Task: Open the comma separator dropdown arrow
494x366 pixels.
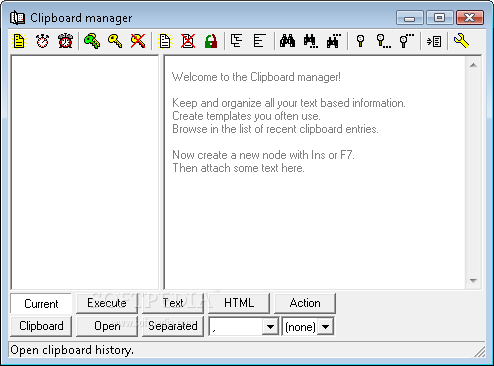Action: click(x=270, y=327)
